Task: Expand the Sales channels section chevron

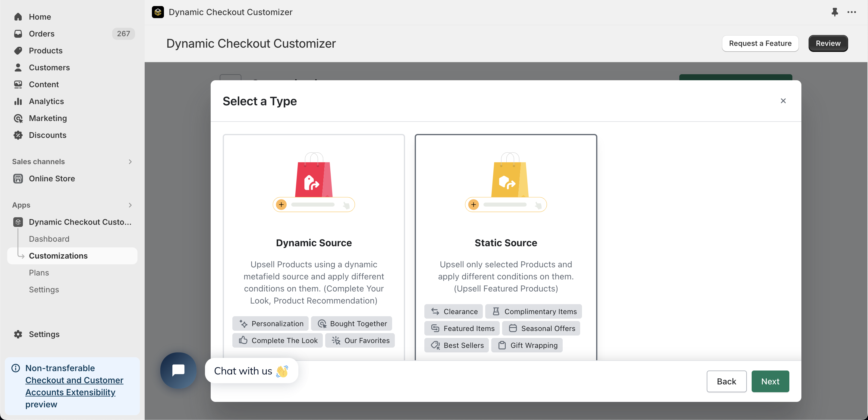Action: tap(130, 162)
